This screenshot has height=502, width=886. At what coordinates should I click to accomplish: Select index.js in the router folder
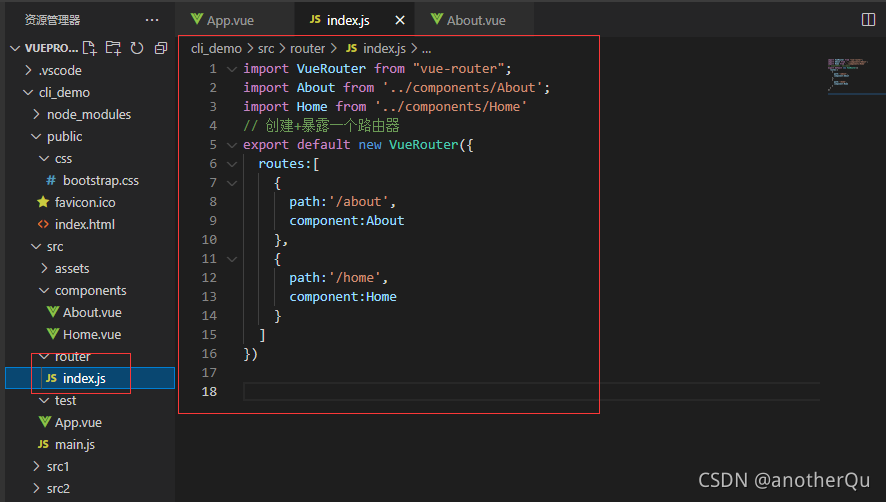coord(90,378)
